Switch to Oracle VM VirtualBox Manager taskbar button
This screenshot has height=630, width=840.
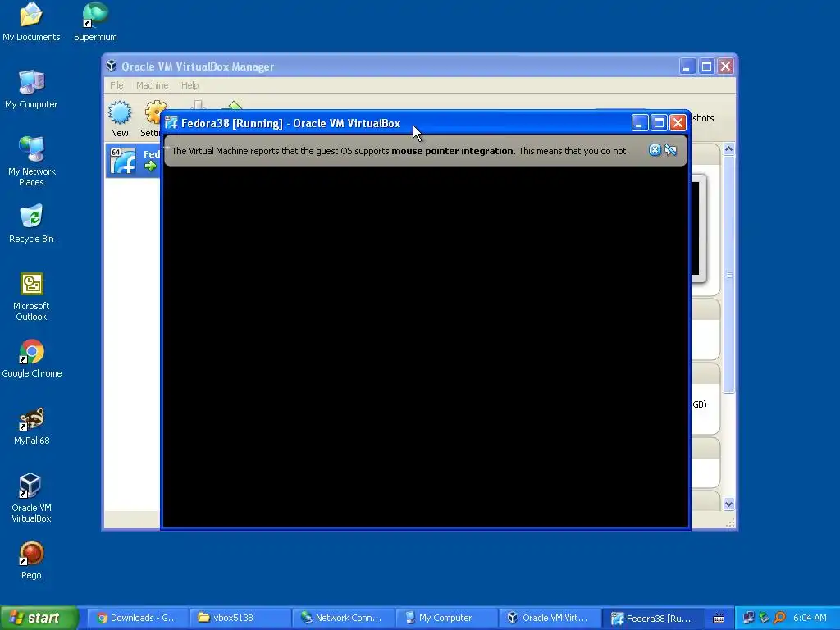[x=549, y=618]
